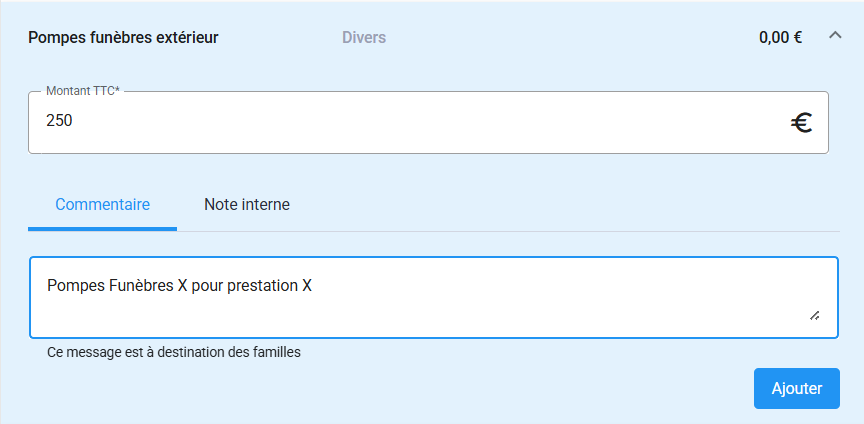864x424 pixels.
Task: Open the Note interne tab
Action: tap(247, 204)
